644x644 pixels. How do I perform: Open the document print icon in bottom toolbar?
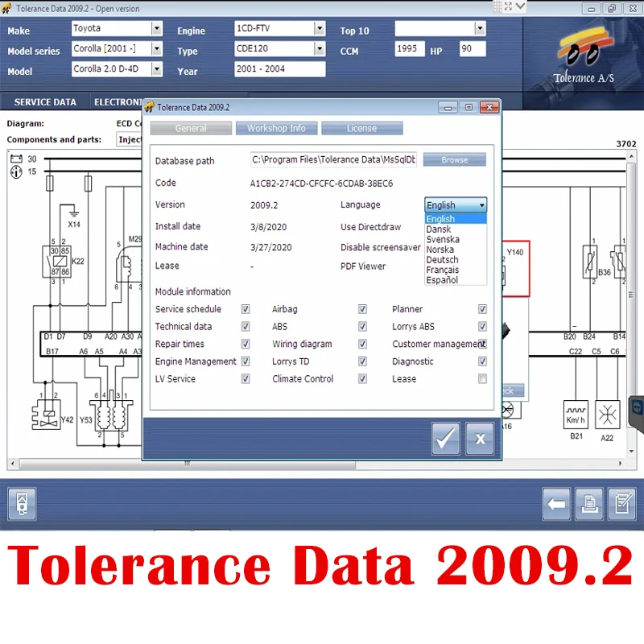pyautogui.click(x=589, y=504)
